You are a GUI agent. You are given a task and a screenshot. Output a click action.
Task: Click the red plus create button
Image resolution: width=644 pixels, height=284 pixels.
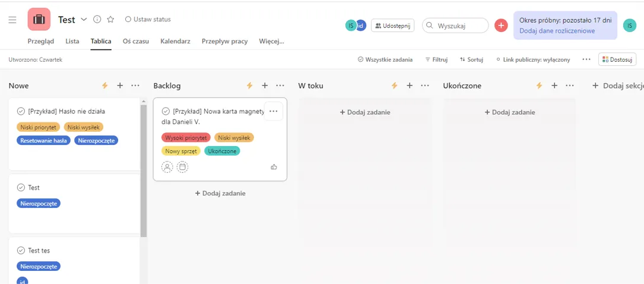coord(501,26)
